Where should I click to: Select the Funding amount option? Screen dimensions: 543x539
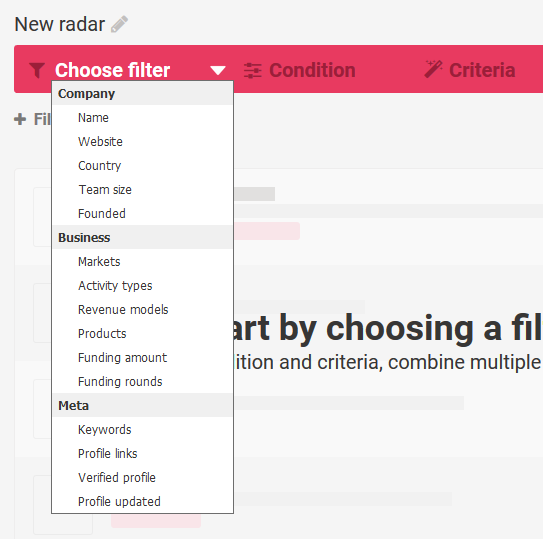pyautogui.click(x=142, y=357)
